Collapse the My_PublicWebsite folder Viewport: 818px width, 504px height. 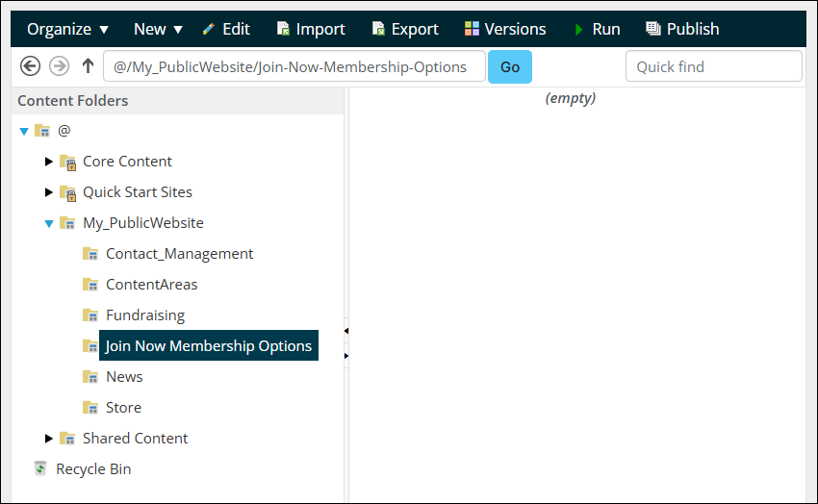49,223
